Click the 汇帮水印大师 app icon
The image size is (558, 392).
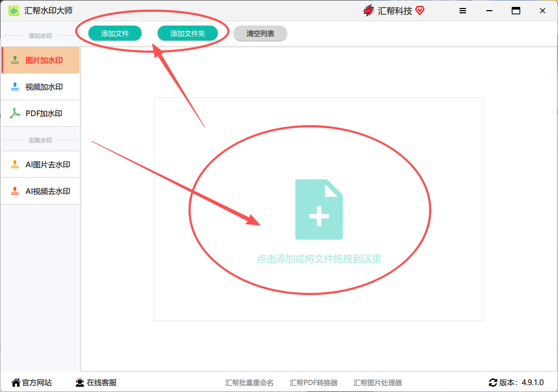(13, 11)
